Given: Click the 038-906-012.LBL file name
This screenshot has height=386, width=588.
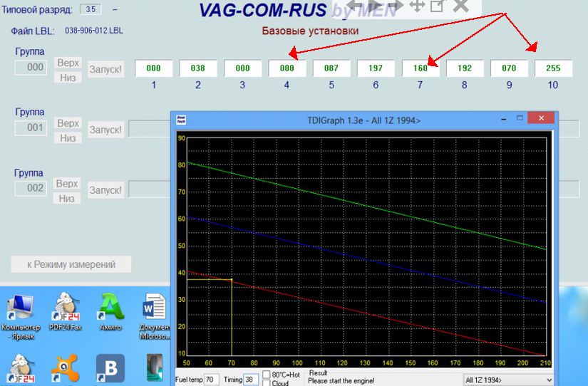Looking at the screenshot, I should (94, 31).
